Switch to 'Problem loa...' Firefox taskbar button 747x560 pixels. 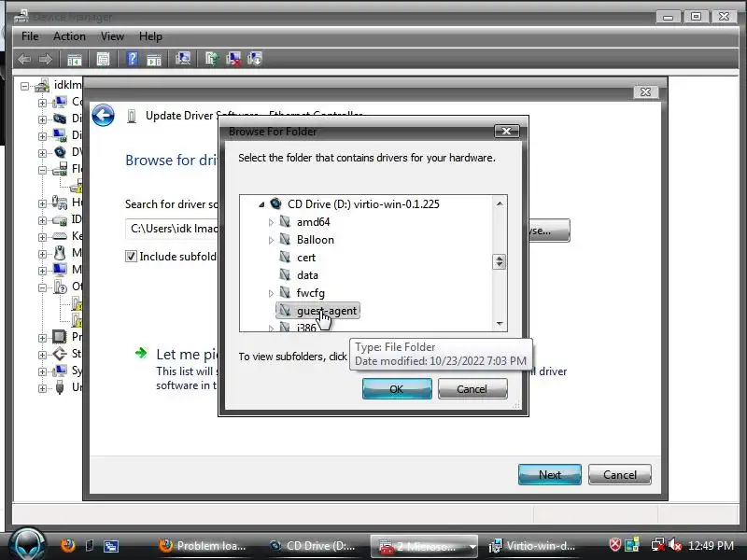click(x=203, y=546)
